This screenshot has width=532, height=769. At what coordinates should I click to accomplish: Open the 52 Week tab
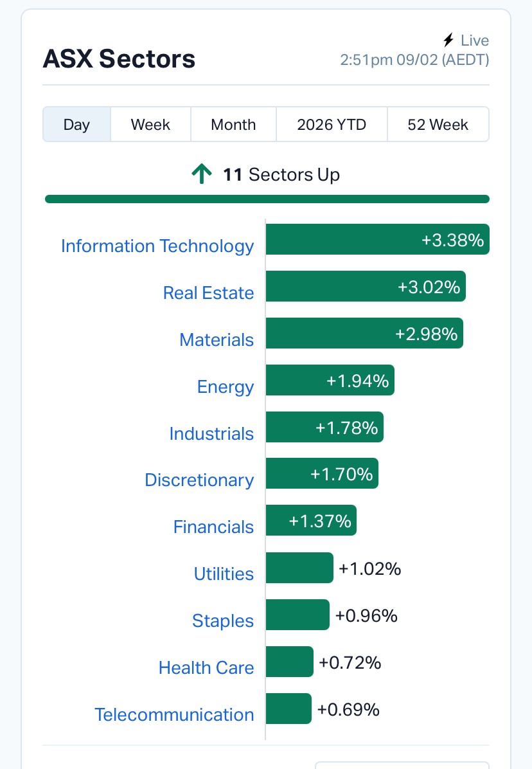(x=438, y=124)
